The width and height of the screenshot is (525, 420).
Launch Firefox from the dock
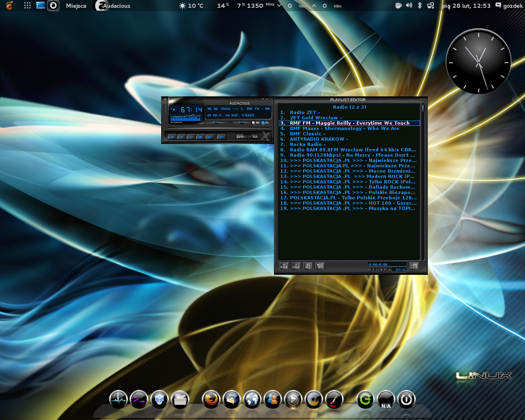click(211, 399)
